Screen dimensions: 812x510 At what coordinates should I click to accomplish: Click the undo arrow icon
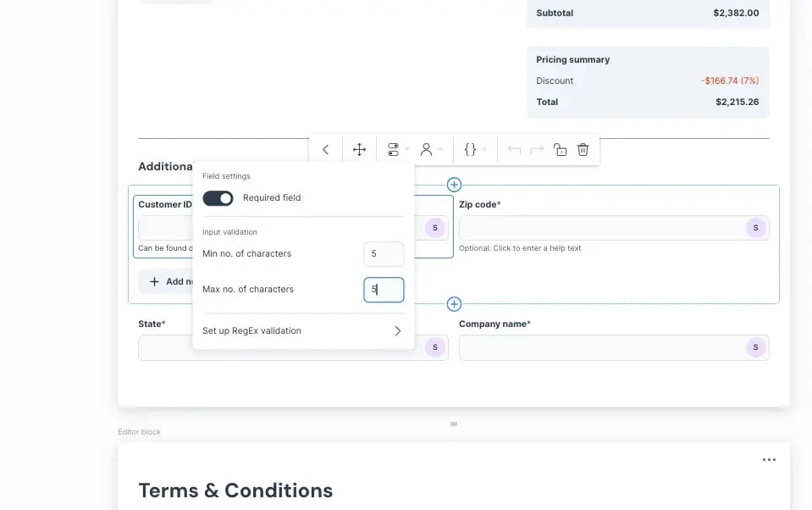click(x=514, y=150)
